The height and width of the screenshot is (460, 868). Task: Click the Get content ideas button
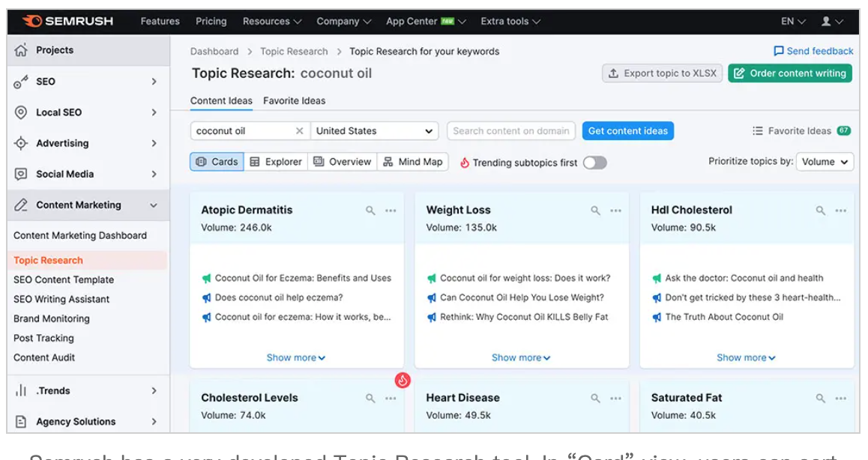[x=627, y=130]
